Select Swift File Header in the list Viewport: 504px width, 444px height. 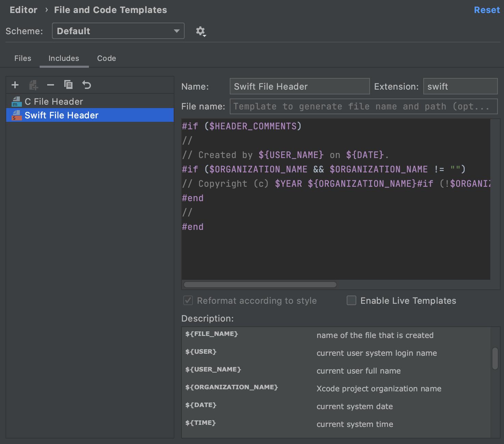click(x=90, y=115)
